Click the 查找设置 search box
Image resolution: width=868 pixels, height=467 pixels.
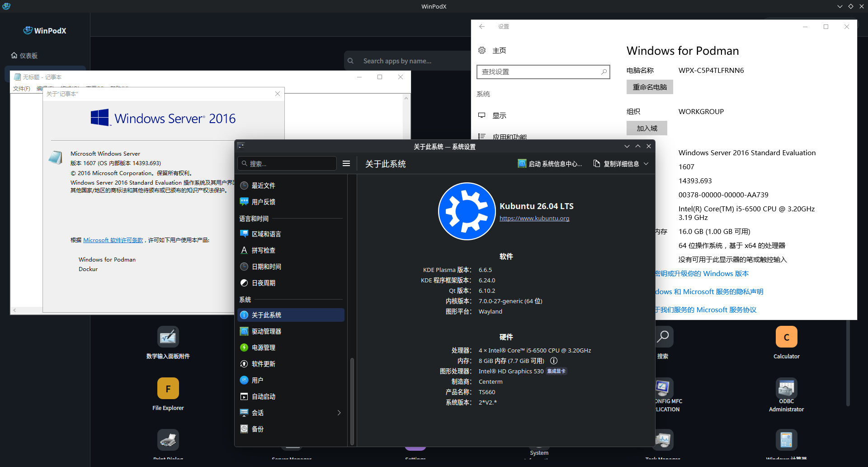click(x=543, y=72)
